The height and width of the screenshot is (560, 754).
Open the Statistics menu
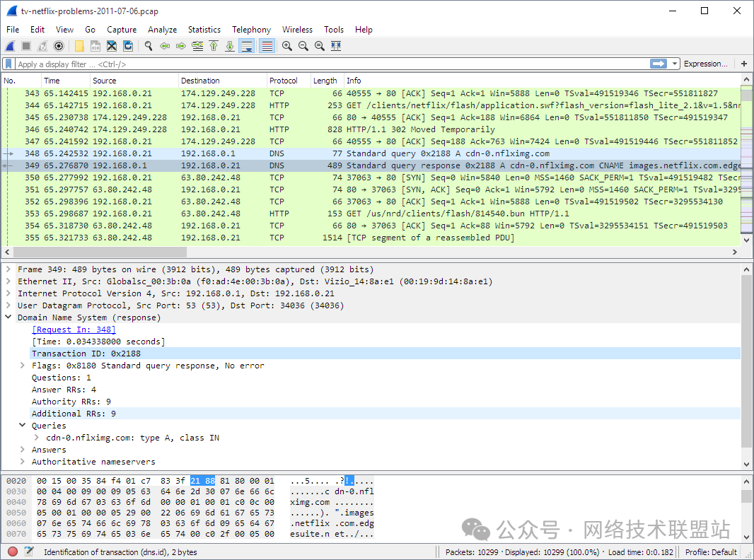click(204, 30)
